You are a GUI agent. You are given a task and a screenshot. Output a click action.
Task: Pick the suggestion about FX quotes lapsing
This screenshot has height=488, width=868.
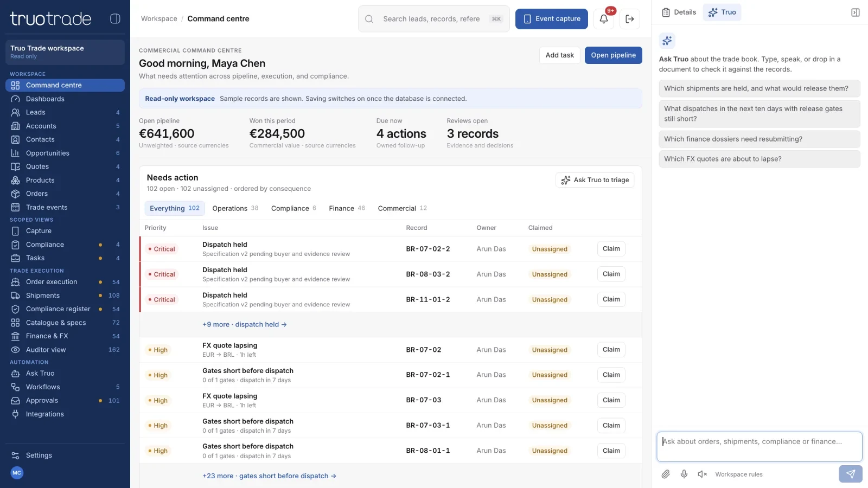[759, 159]
